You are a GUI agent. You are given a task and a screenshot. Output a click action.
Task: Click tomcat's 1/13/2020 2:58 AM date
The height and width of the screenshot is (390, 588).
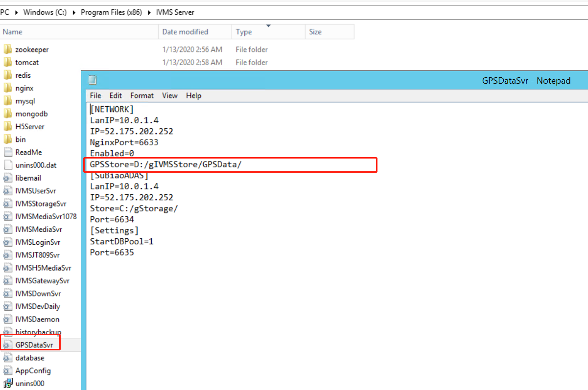tap(192, 62)
